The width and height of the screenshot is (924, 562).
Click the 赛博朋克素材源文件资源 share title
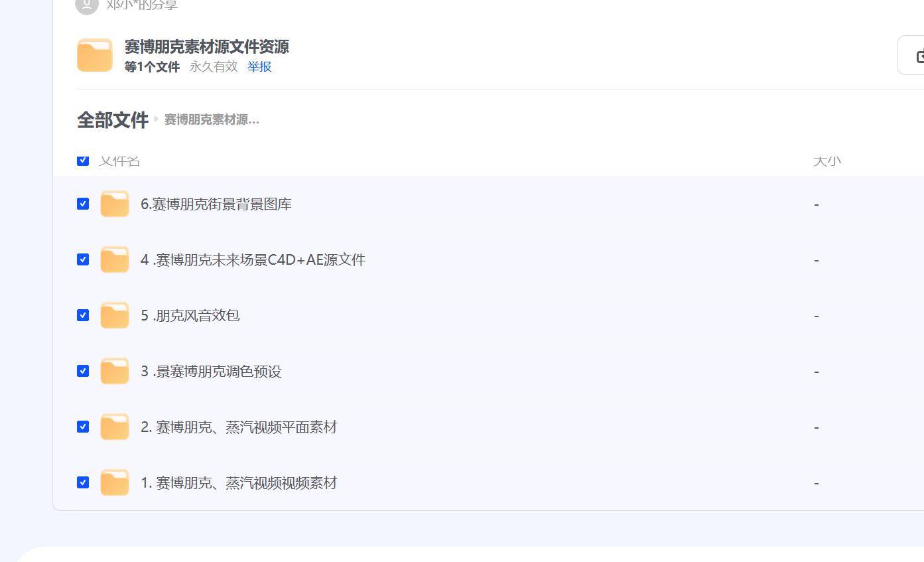(207, 46)
